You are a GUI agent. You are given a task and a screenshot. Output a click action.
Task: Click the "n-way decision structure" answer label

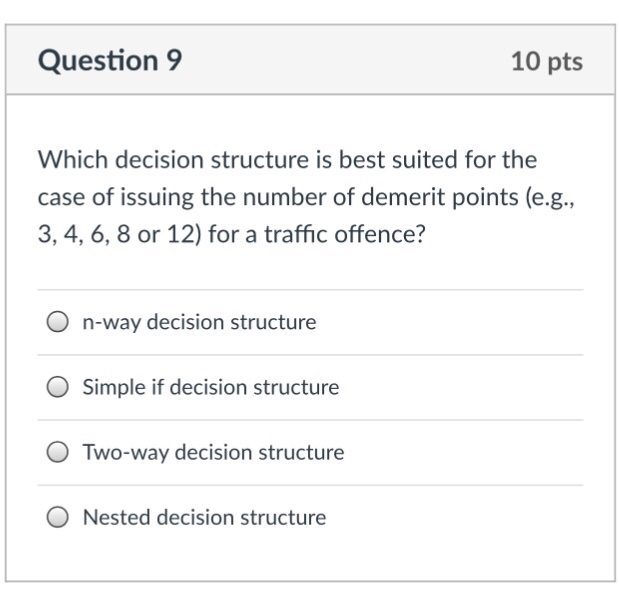click(199, 323)
